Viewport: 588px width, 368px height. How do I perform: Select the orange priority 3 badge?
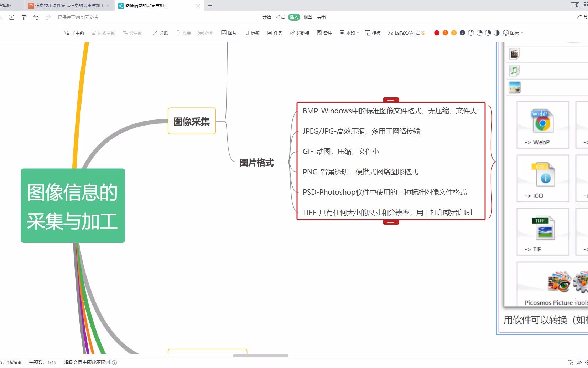click(x=453, y=32)
